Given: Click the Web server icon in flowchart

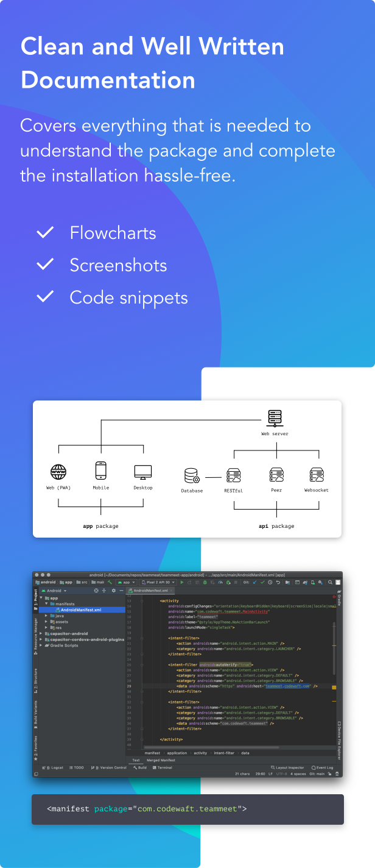Looking at the screenshot, I should [x=275, y=419].
